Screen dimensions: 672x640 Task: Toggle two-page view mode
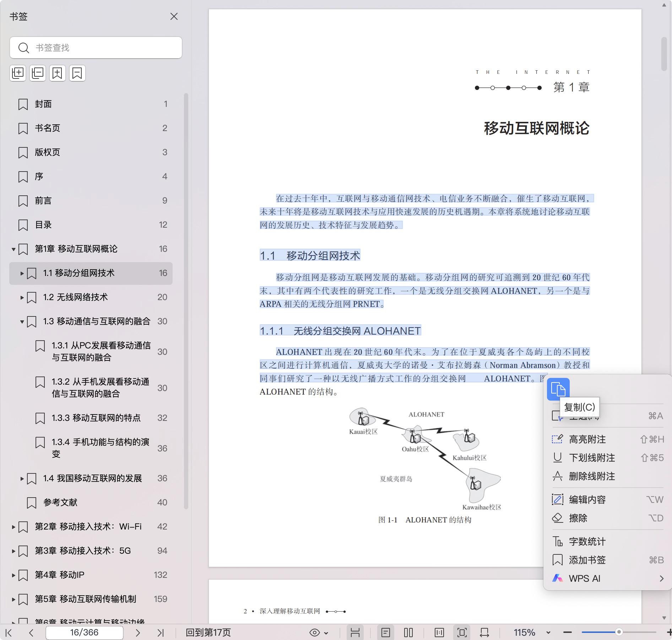click(x=408, y=633)
